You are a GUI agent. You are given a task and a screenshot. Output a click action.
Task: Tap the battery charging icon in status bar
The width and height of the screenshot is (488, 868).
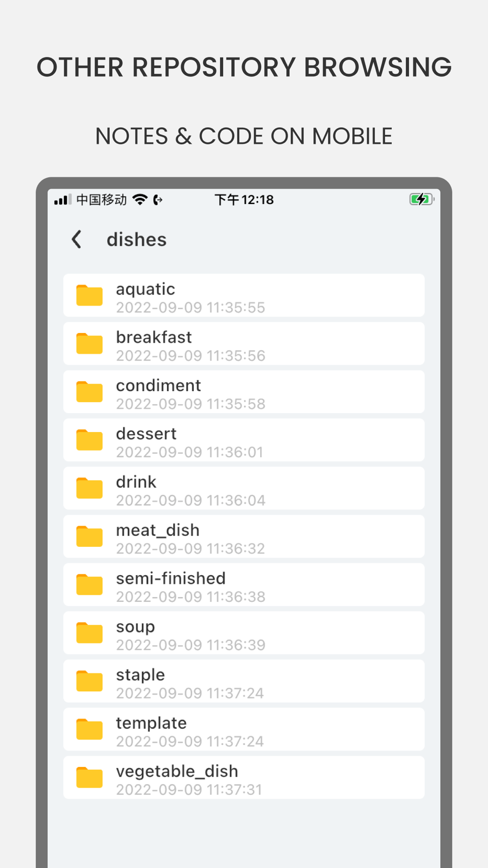[422, 199]
